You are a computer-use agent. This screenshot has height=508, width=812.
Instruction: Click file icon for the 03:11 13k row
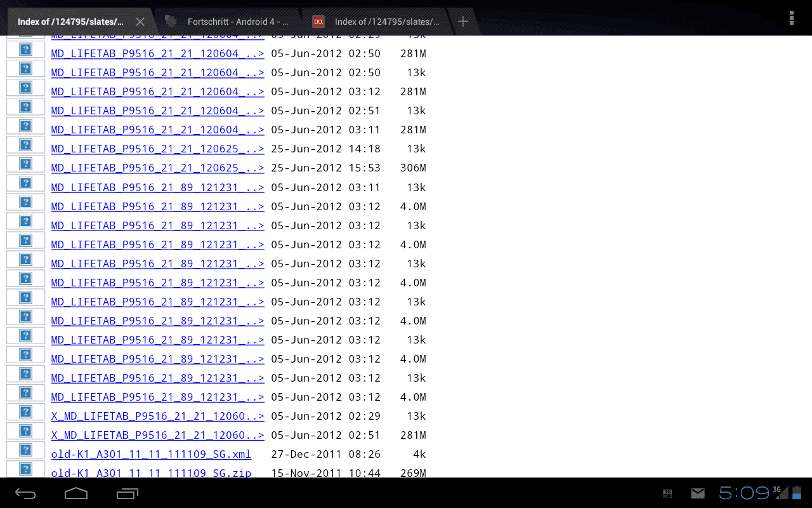26,183
